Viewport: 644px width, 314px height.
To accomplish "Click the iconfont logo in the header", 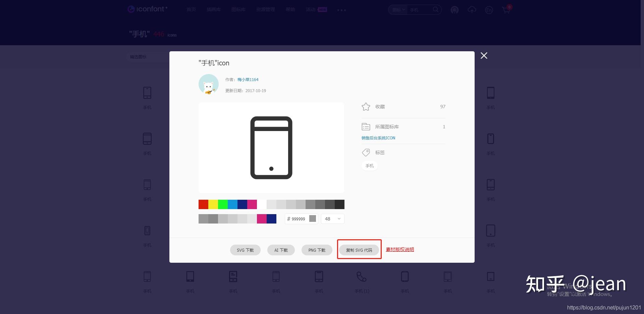I will (147, 9).
